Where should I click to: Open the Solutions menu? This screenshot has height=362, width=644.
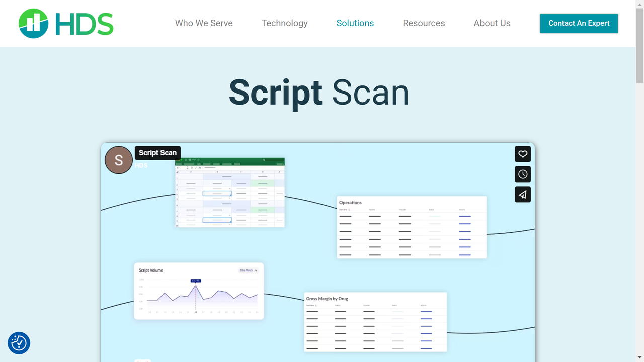(355, 23)
